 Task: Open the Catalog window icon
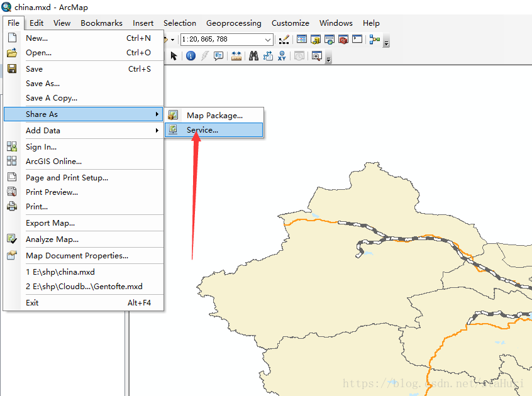(316, 40)
